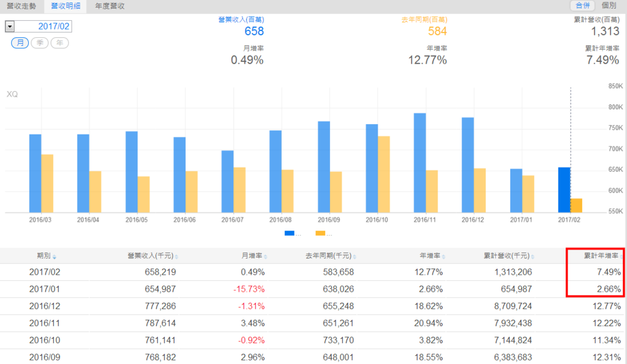The width and height of the screenshot is (627, 364).
Task: Select the 營收明細 tab
Action: 65,6
